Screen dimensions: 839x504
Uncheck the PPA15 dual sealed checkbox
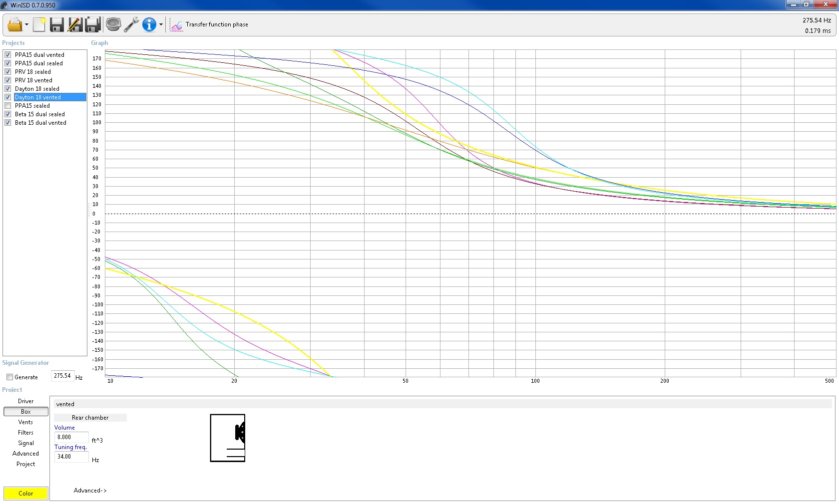pyautogui.click(x=8, y=63)
